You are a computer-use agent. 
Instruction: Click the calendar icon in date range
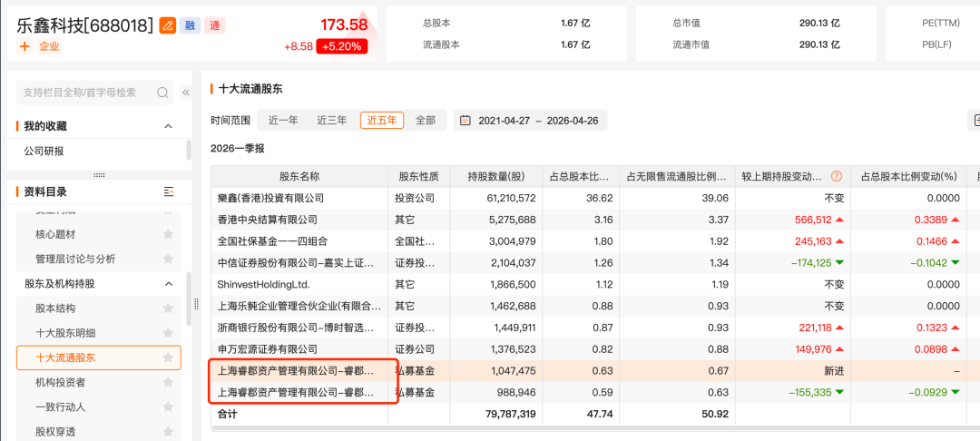pos(465,121)
